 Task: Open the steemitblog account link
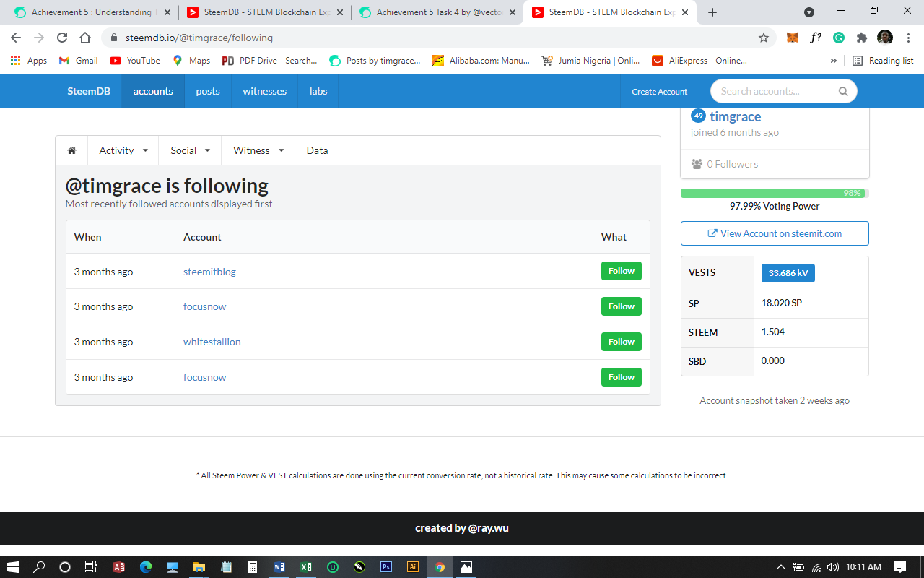[209, 272]
